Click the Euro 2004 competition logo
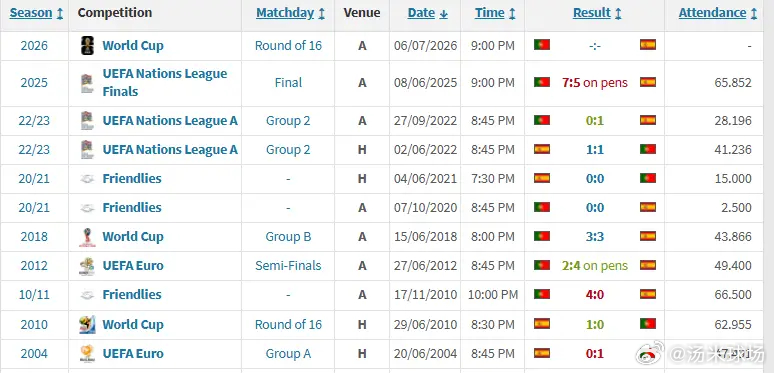This screenshot has width=774, height=373. point(87,354)
